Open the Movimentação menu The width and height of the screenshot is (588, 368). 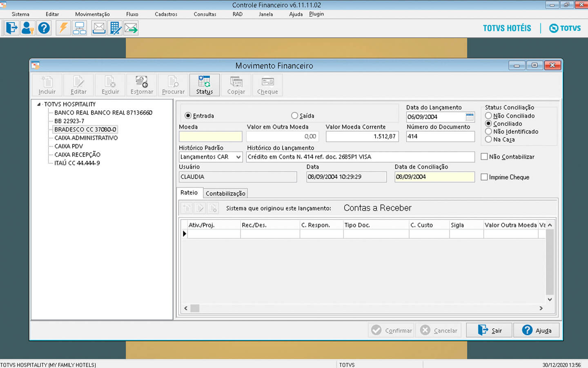92,14
